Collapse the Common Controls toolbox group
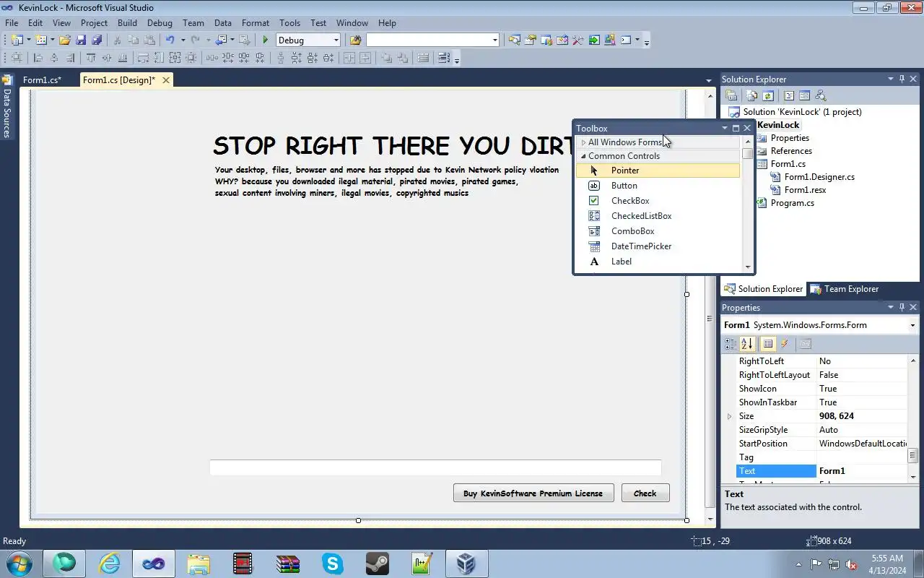924x578 pixels. click(583, 156)
